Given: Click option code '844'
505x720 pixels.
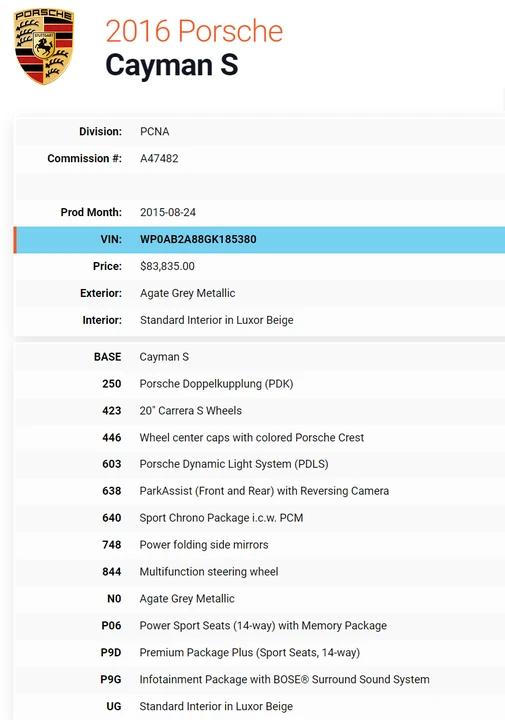Looking at the screenshot, I should point(112,572).
